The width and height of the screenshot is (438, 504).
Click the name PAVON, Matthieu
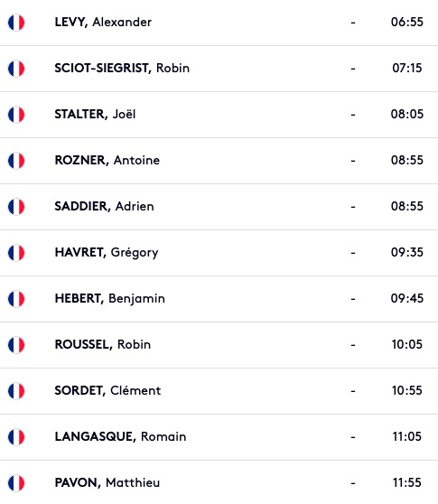tap(107, 482)
